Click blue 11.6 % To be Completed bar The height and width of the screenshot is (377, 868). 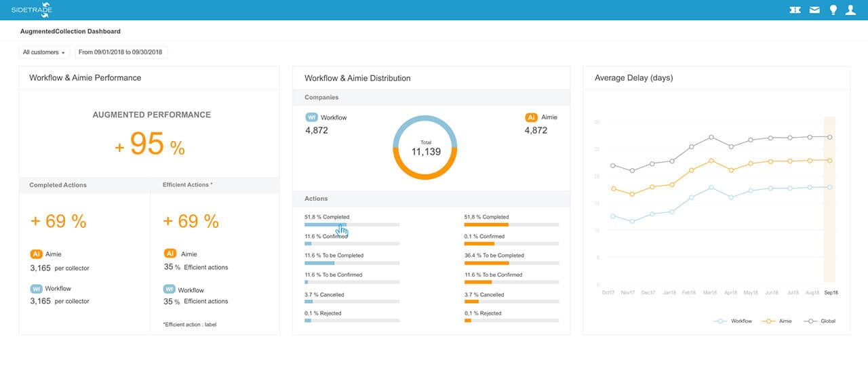click(x=352, y=262)
